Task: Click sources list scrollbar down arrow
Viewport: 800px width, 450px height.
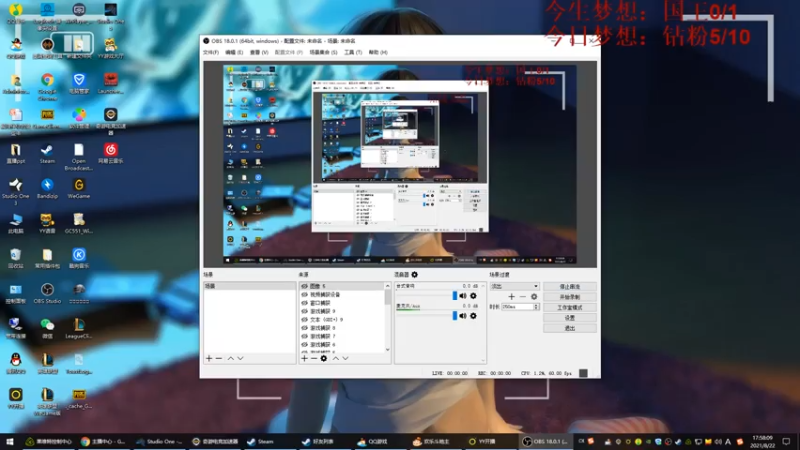Action: (x=388, y=349)
